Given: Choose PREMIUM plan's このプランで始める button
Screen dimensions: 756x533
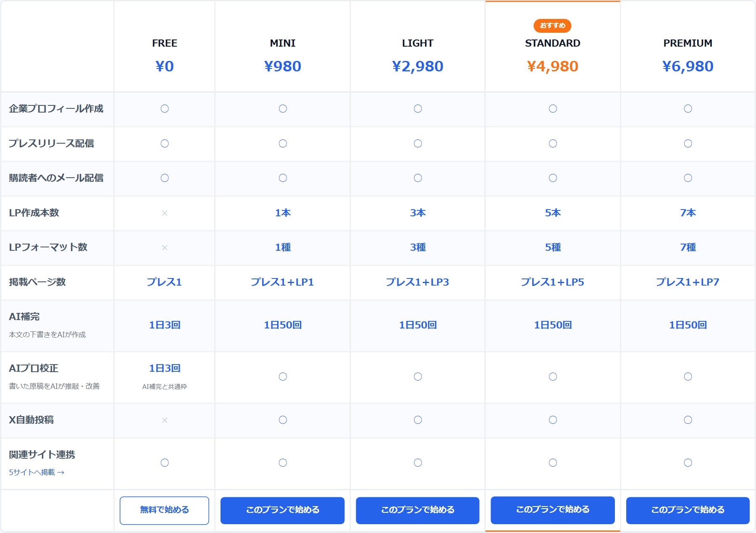Looking at the screenshot, I should click(688, 510).
